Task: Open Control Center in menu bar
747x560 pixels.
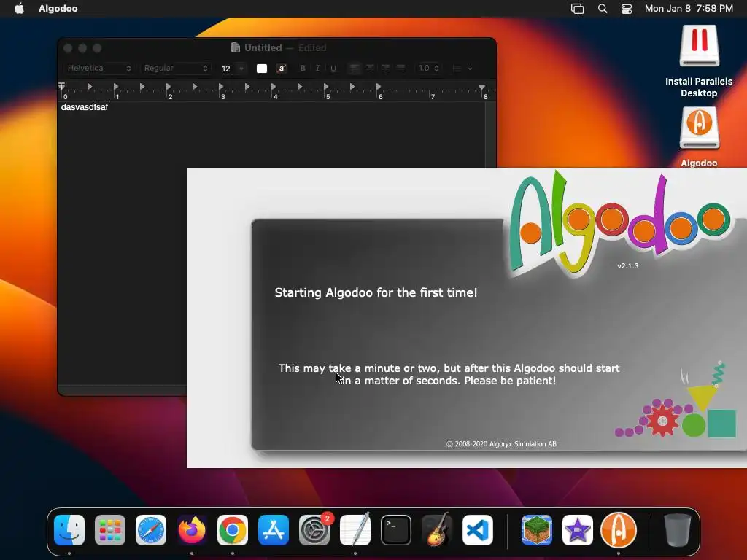Action: coord(627,8)
